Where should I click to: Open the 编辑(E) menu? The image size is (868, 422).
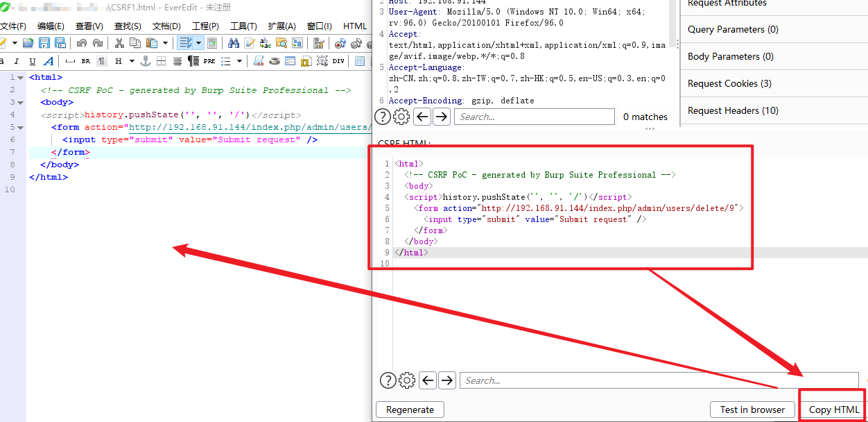coord(51,26)
